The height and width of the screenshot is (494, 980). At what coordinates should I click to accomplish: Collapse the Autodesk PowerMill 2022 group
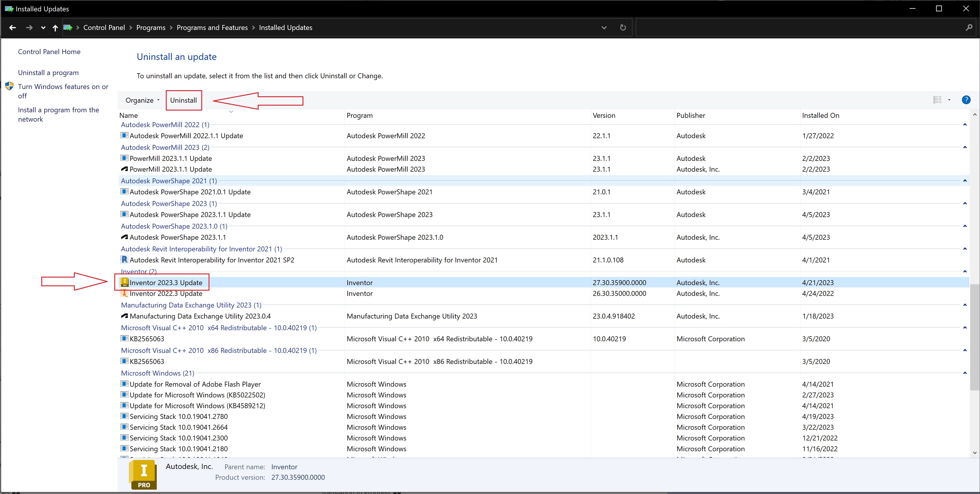click(x=965, y=125)
